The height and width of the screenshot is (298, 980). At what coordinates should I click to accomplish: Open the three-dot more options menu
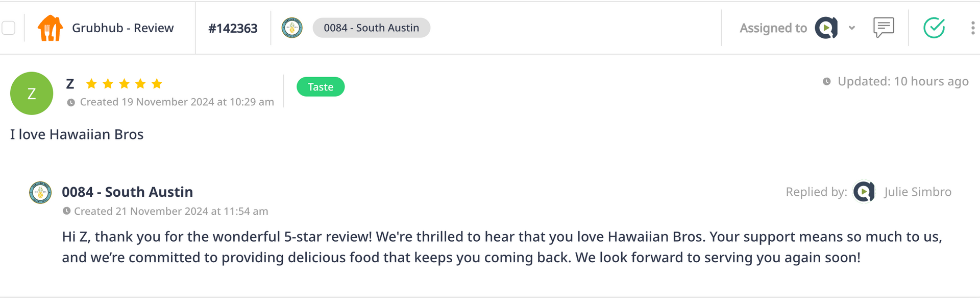972,28
